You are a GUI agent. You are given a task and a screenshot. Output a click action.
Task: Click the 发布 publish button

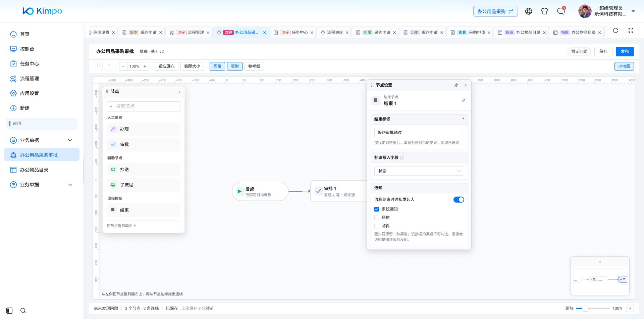pos(625,51)
